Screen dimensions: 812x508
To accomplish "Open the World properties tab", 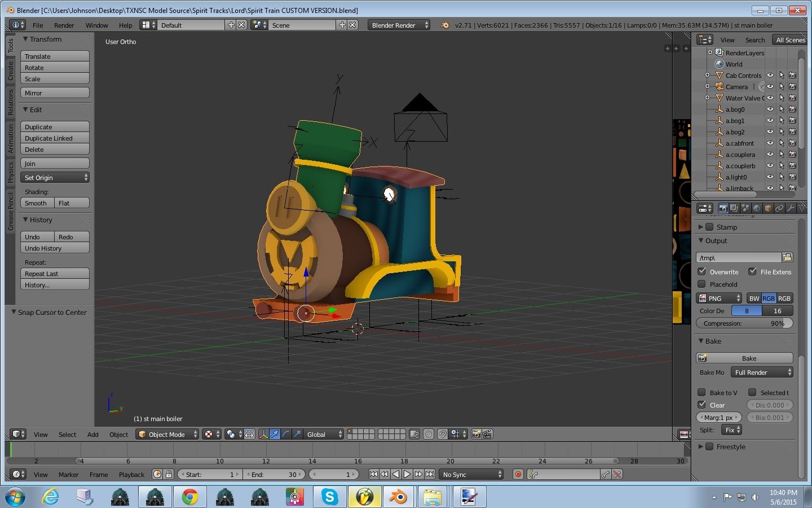I will click(x=757, y=208).
